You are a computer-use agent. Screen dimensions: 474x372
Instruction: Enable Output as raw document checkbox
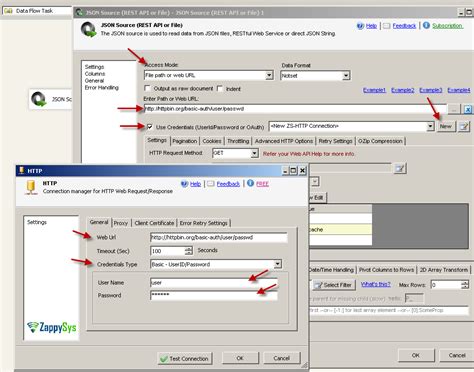(x=147, y=89)
